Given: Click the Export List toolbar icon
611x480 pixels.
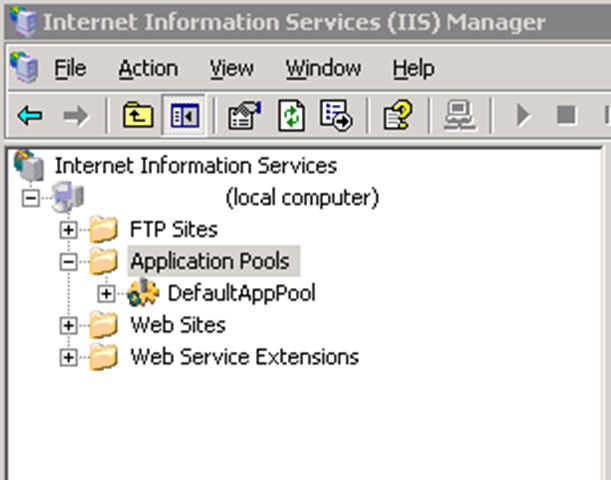Looking at the screenshot, I should 336,115.
